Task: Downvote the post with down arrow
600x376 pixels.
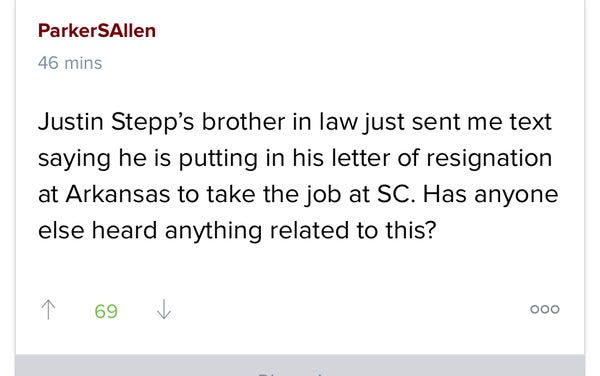Action: pyautogui.click(x=164, y=309)
